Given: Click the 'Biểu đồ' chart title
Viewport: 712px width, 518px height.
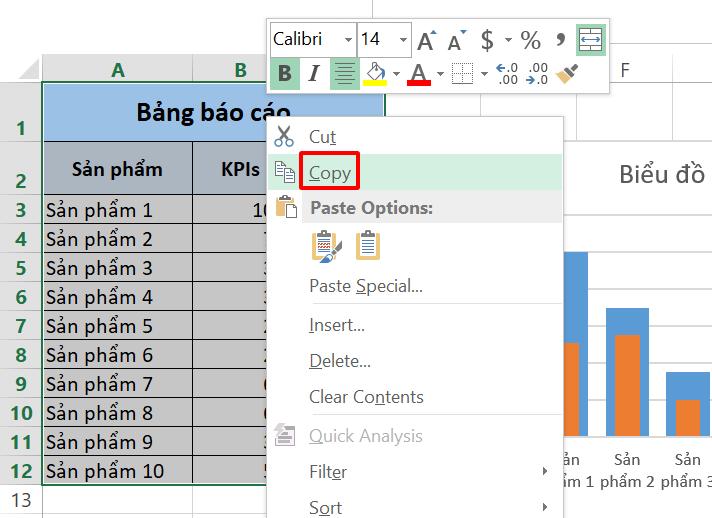Looking at the screenshot, I should tap(663, 174).
